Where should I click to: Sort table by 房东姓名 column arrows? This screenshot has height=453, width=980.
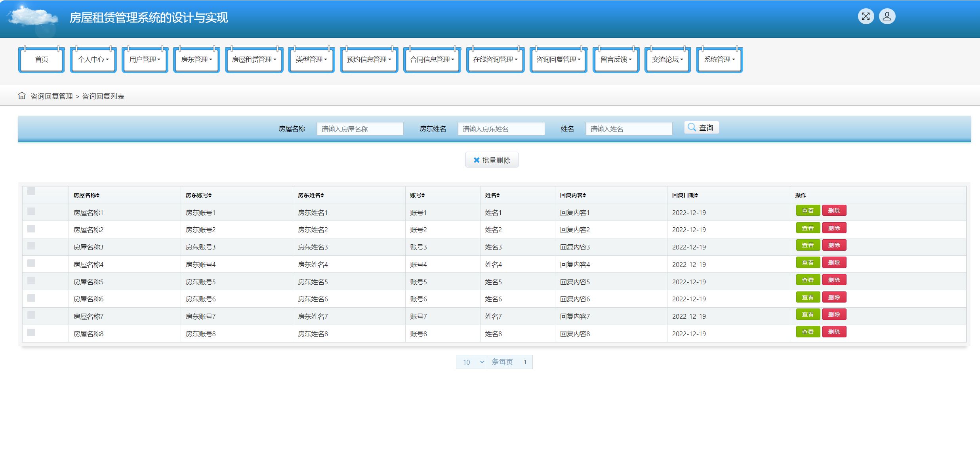coord(322,195)
